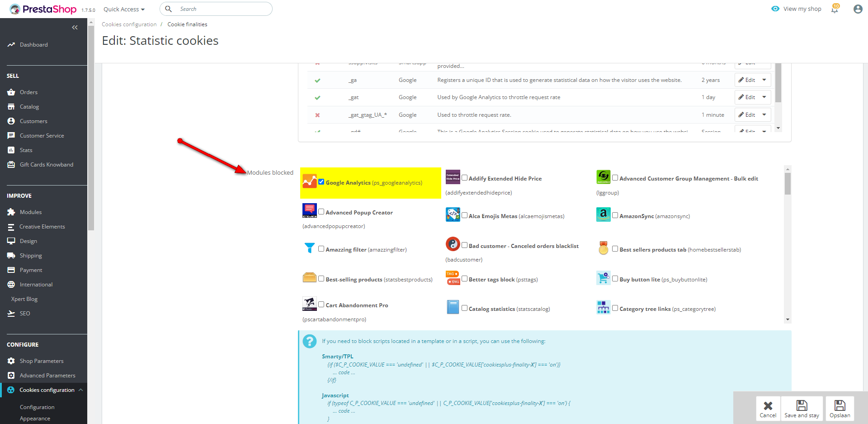868x424 pixels.
Task: Open the user profile avatar icon
Action: [858, 9]
